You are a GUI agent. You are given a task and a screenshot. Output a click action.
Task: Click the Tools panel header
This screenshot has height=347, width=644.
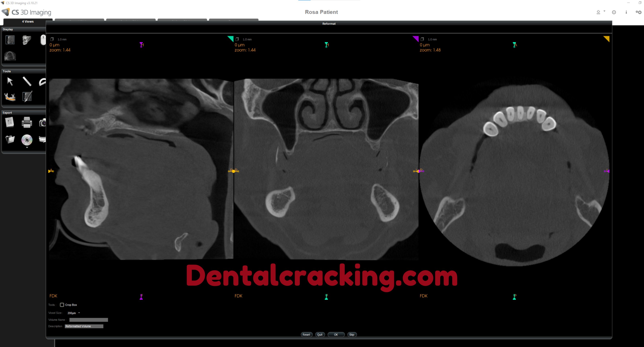(24, 71)
